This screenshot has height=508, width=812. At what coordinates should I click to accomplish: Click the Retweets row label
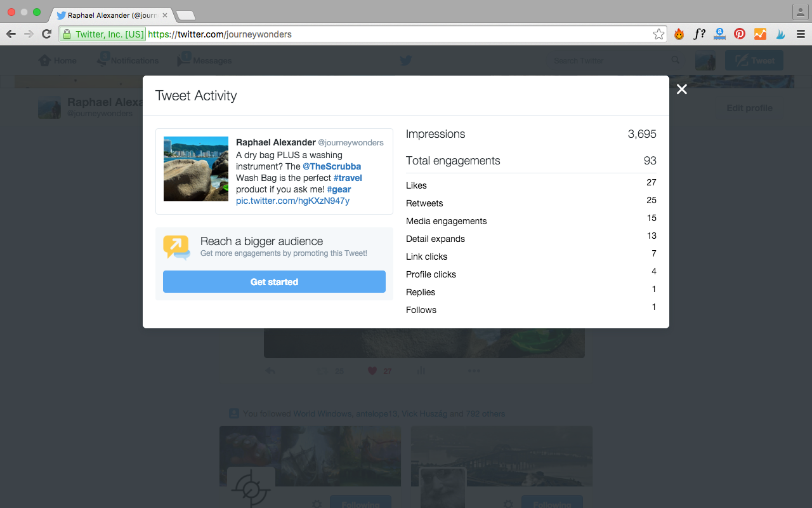coord(424,203)
